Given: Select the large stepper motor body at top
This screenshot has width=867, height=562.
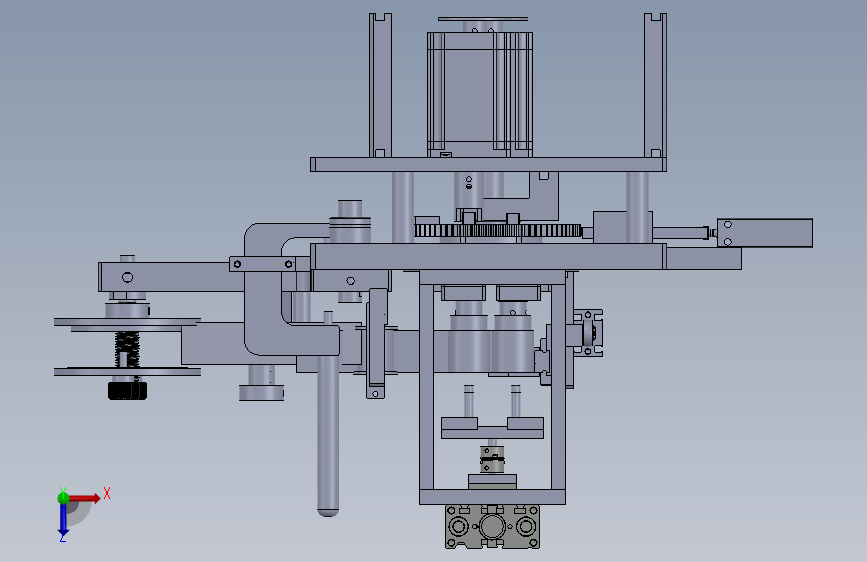Looking at the screenshot, I should tap(479, 94).
